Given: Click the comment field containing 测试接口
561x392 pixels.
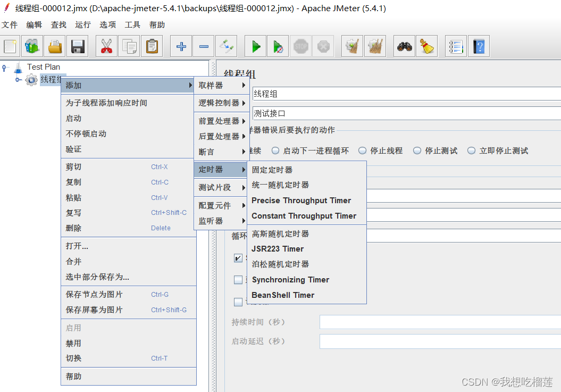Looking at the screenshot, I should coord(406,113).
